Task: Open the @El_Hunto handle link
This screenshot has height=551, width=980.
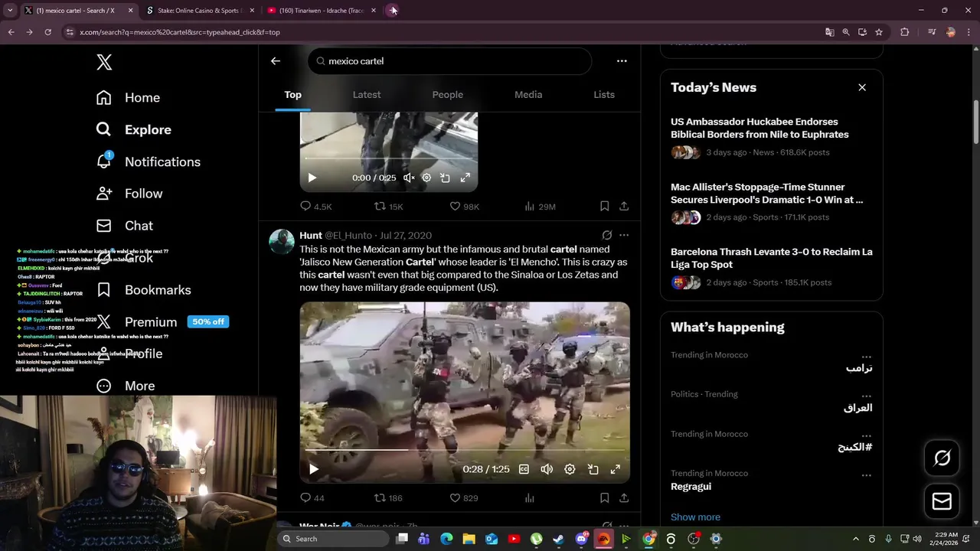Action: (x=348, y=236)
